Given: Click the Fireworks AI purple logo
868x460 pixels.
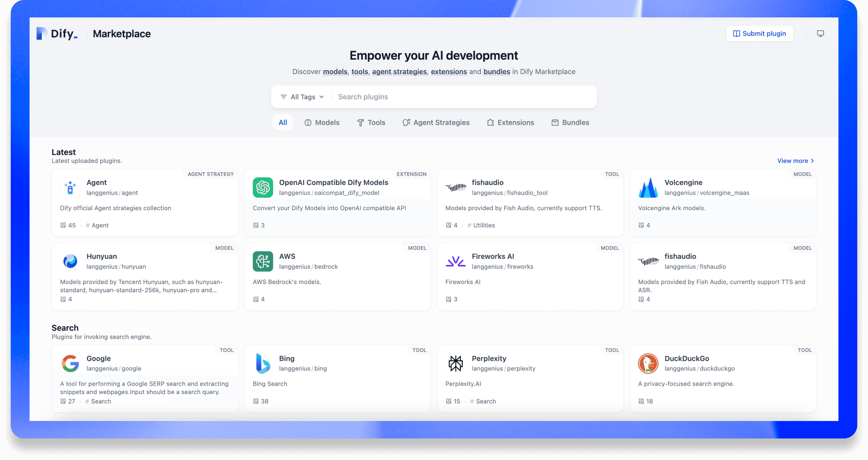Looking at the screenshot, I should click(455, 261).
